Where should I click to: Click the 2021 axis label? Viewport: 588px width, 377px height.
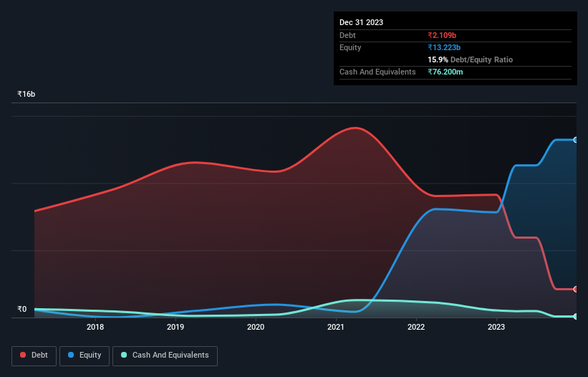pyautogui.click(x=336, y=327)
